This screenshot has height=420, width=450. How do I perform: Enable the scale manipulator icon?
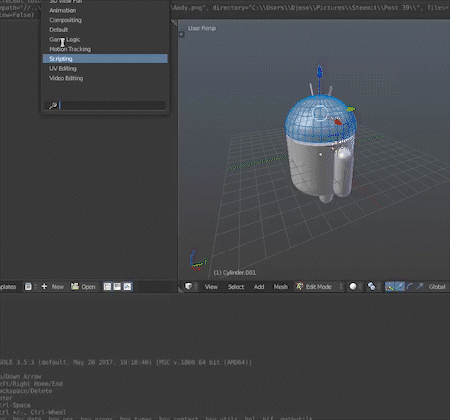tap(420, 287)
